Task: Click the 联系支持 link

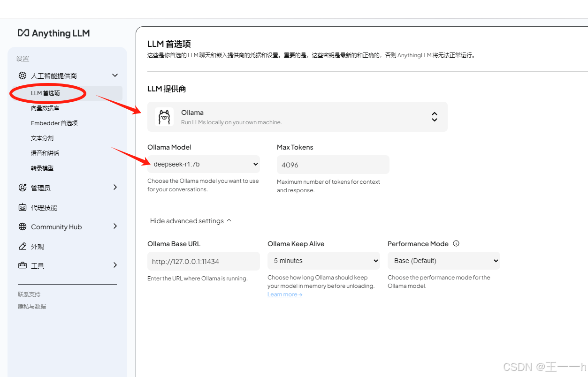Action: pyautogui.click(x=29, y=294)
